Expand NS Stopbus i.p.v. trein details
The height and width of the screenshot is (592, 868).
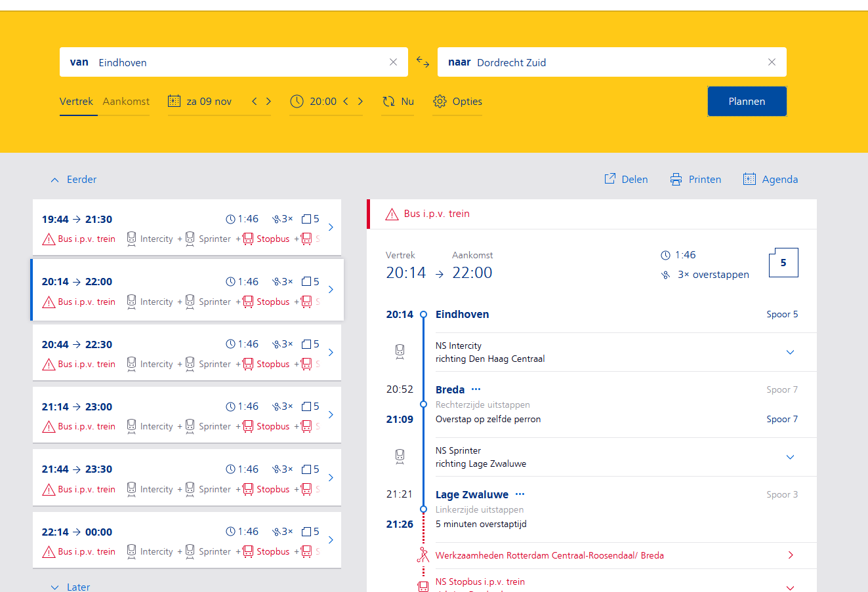click(790, 587)
